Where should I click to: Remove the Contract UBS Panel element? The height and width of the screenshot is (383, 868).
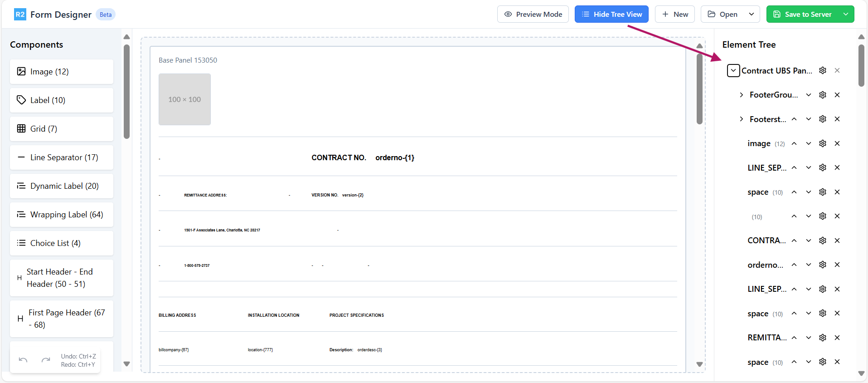click(x=837, y=70)
